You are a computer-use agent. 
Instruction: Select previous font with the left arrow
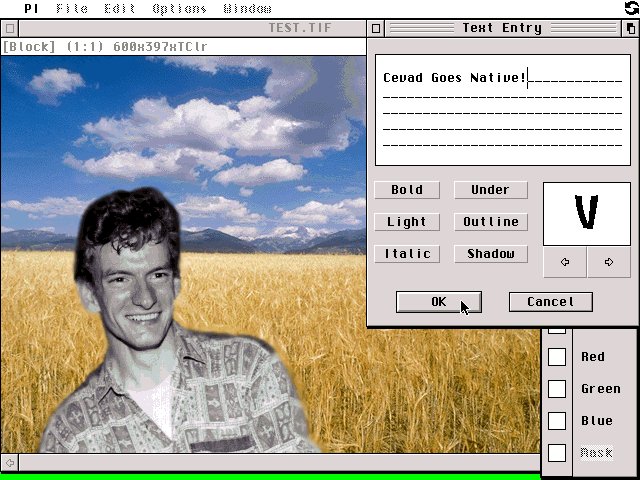565,262
